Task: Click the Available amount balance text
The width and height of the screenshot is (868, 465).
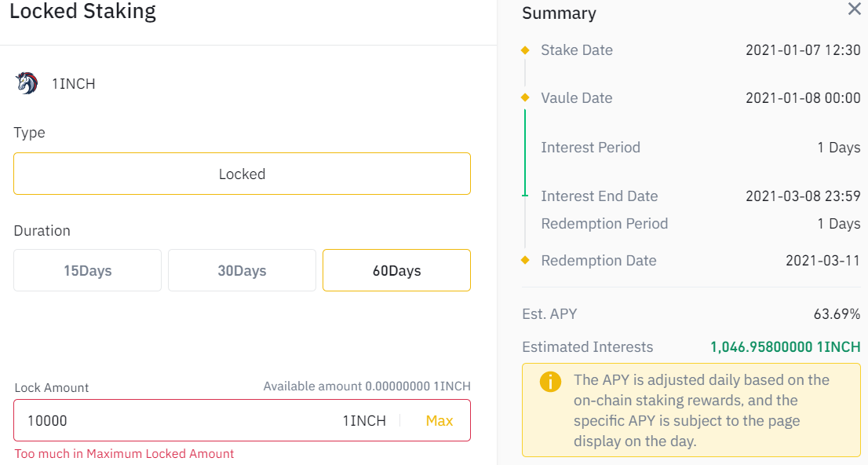Action: point(367,386)
